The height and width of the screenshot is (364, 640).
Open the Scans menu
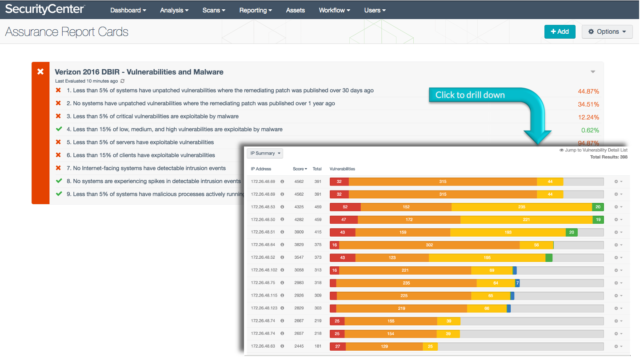214,10
